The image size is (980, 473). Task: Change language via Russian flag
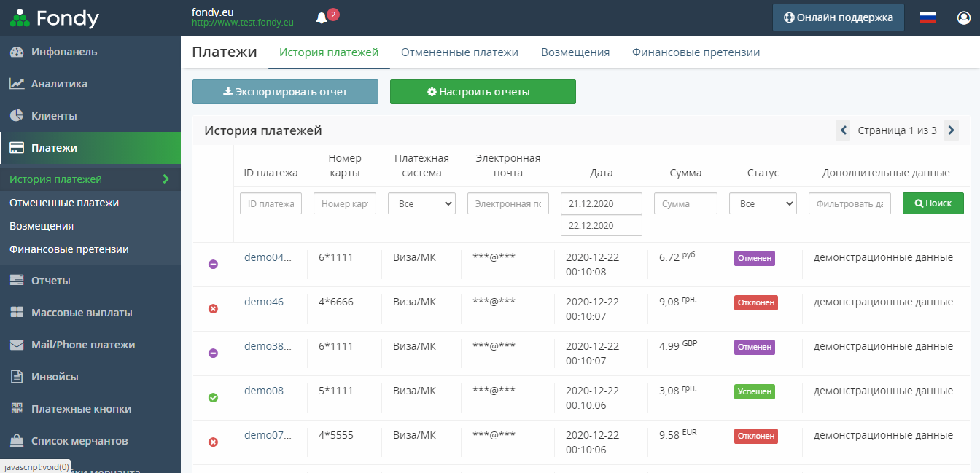pyautogui.click(x=927, y=17)
